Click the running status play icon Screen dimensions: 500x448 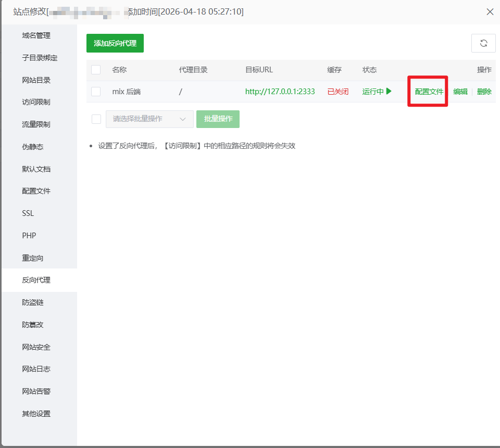point(389,92)
